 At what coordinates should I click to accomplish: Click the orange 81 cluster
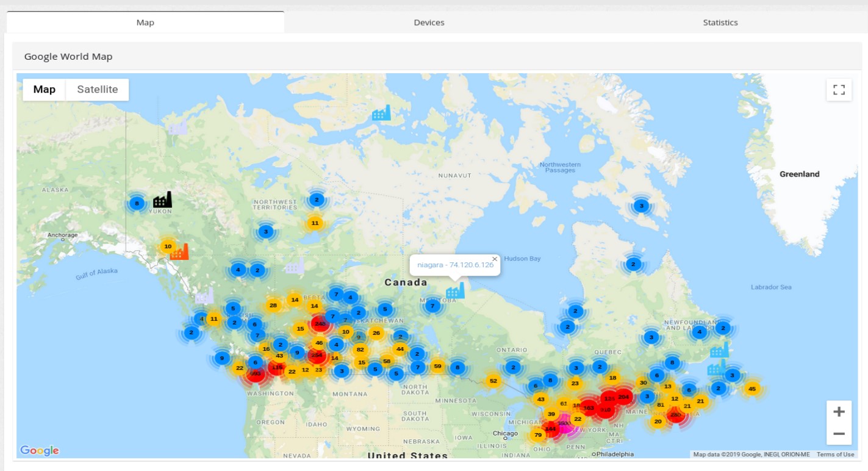tap(661, 404)
